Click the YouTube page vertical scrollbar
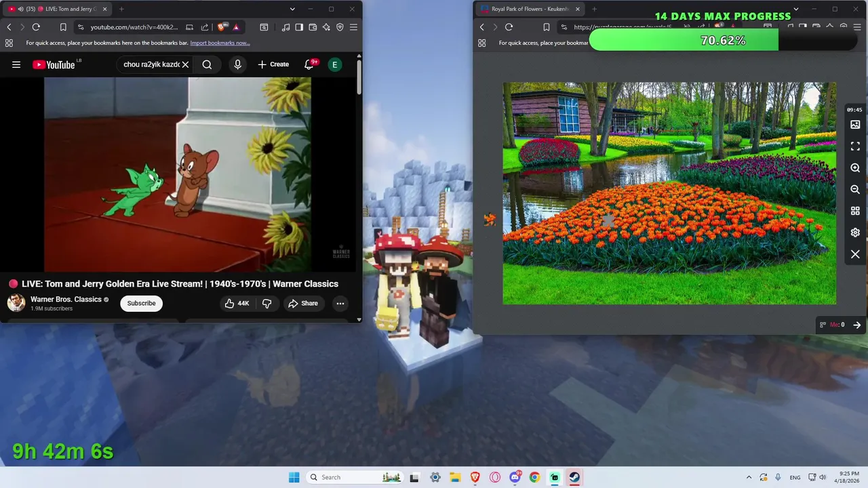This screenshot has height=488, width=868. [x=359, y=78]
